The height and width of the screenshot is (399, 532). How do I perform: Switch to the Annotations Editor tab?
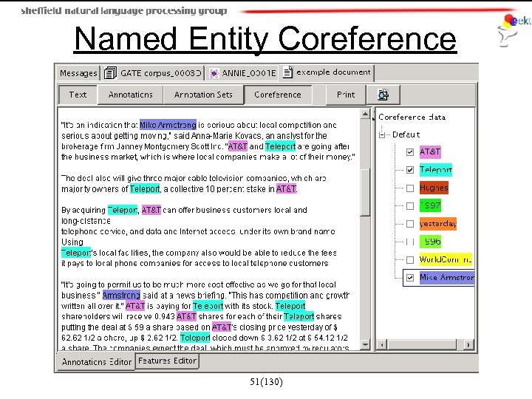(x=96, y=362)
